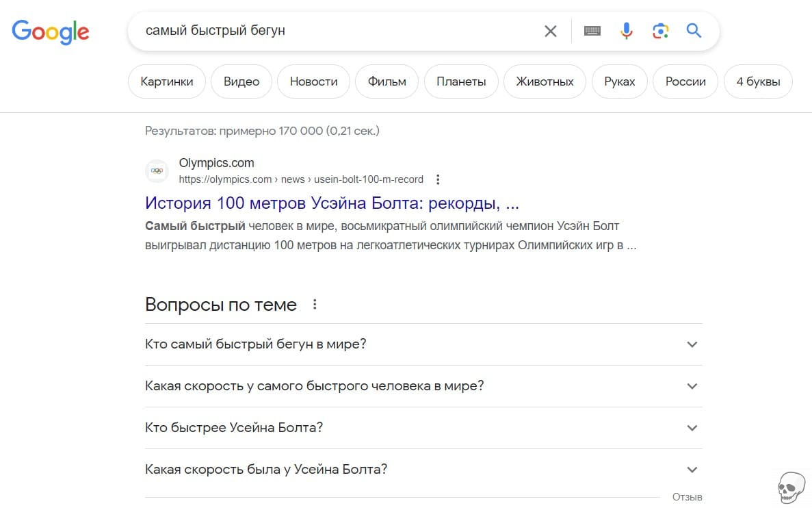The width and height of the screenshot is (812, 508).
Task: Open Google Lens image search icon
Action: pos(660,31)
